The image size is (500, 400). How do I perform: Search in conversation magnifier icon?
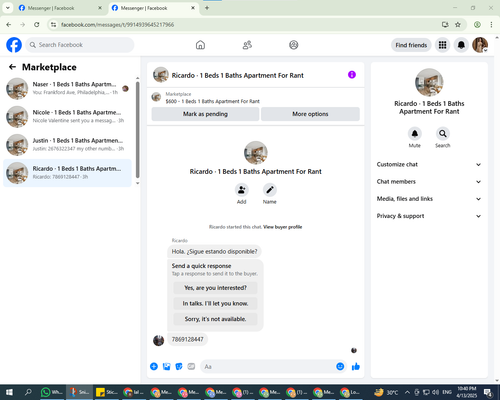443,134
